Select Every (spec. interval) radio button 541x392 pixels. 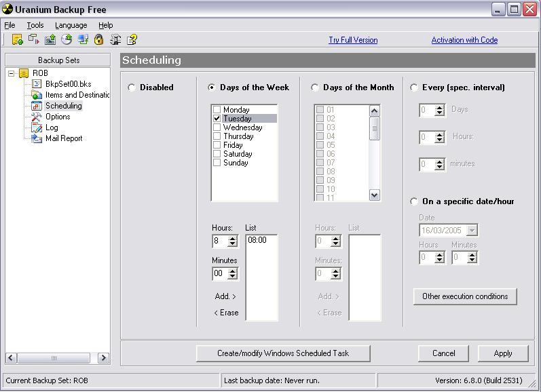click(x=413, y=87)
